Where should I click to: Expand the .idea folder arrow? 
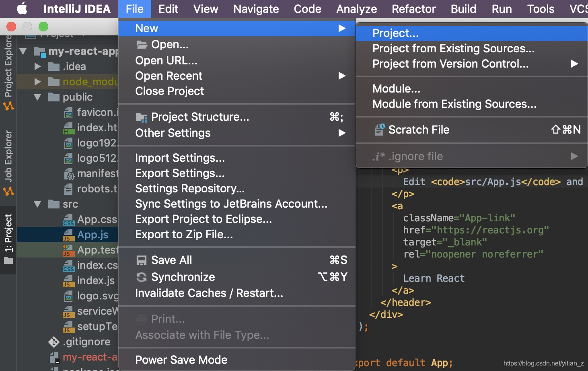pos(38,66)
